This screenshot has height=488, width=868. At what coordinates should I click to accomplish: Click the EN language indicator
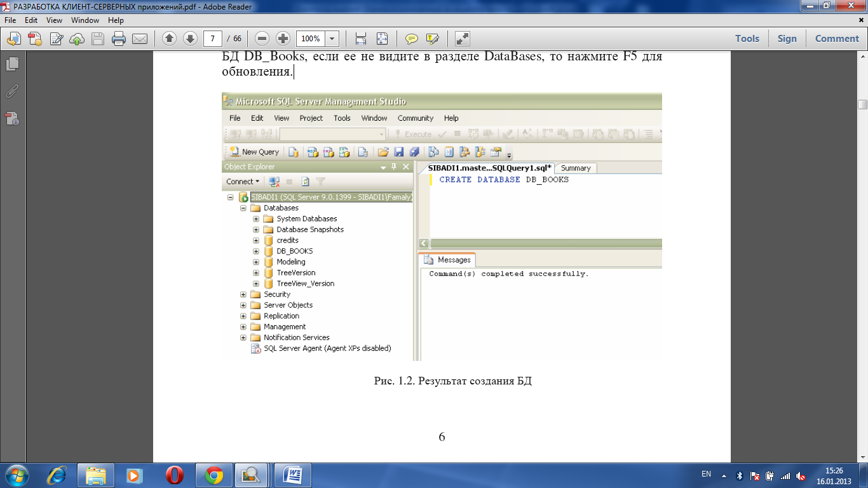[706, 475]
